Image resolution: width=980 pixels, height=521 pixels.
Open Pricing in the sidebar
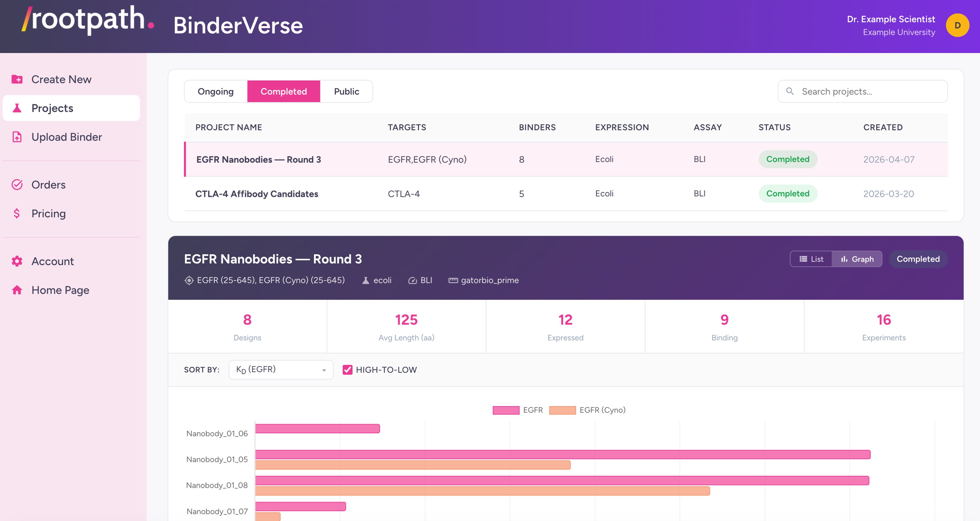click(71, 213)
